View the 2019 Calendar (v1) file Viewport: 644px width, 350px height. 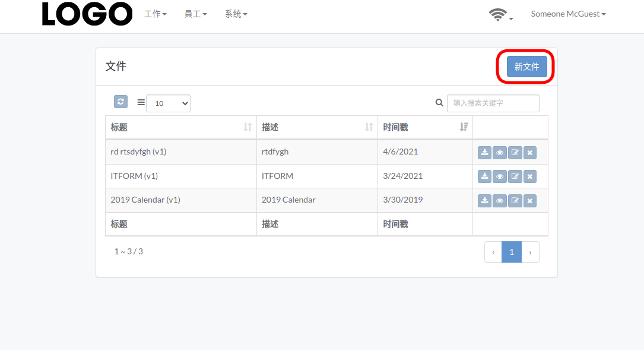pos(499,201)
